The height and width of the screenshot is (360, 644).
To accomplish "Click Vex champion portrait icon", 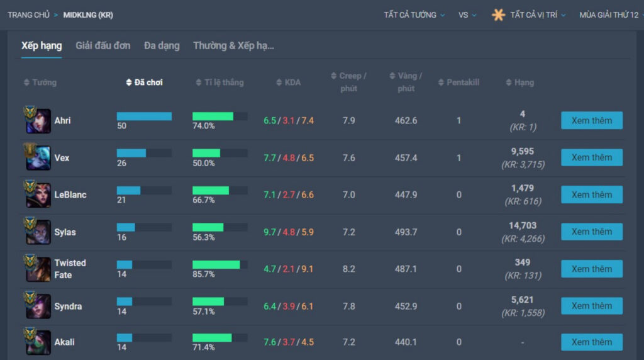I will (38, 157).
